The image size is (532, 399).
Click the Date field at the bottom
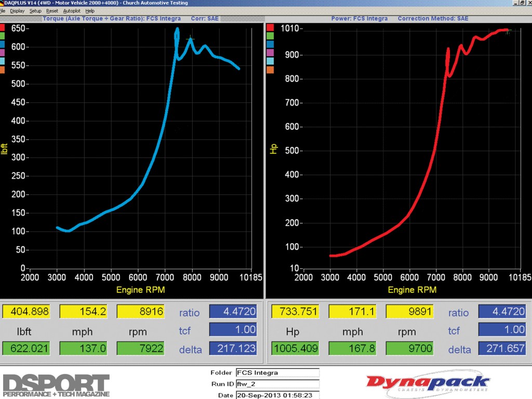(277, 395)
